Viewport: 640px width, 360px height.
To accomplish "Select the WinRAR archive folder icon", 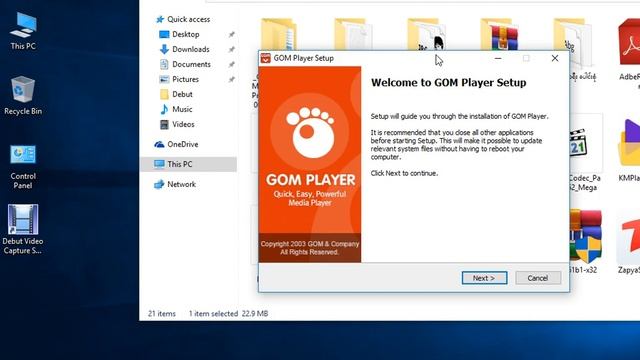I will [x=500, y=35].
